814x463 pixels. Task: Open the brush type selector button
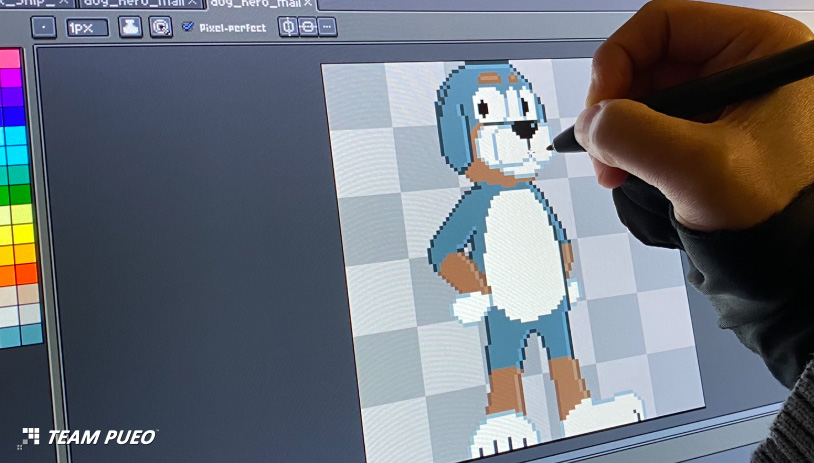(x=44, y=28)
